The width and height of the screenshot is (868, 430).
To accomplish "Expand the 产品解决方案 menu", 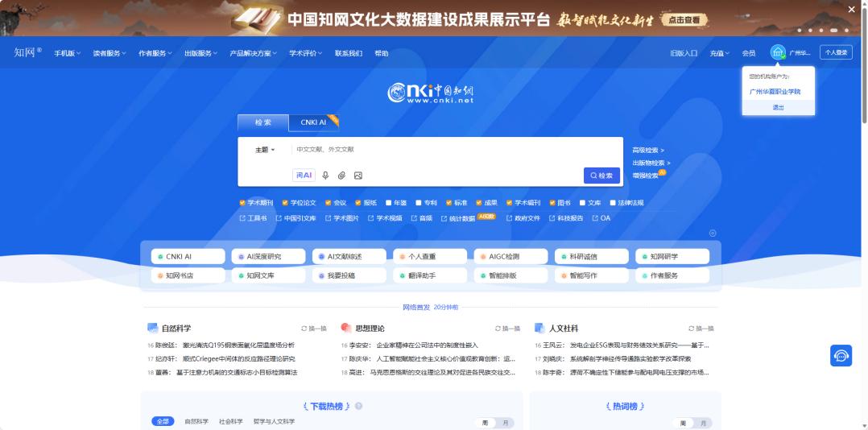I will (x=253, y=54).
